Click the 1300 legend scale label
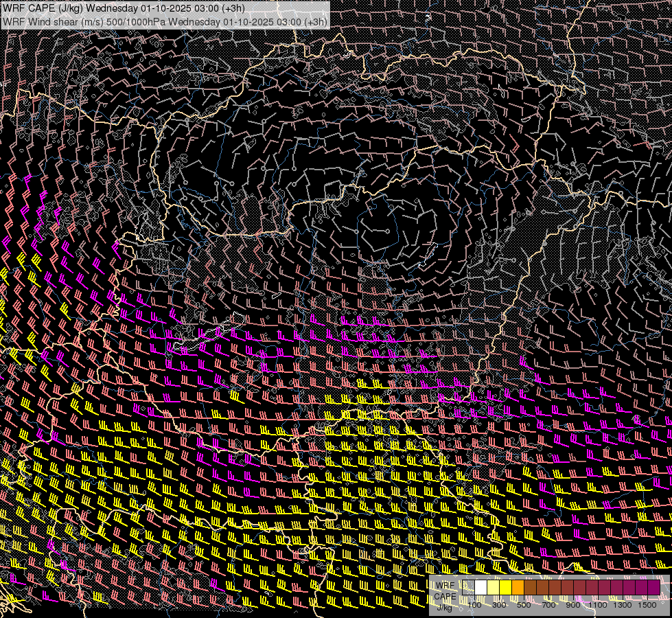The width and height of the screenshot is (672, 618). point(623,605)
